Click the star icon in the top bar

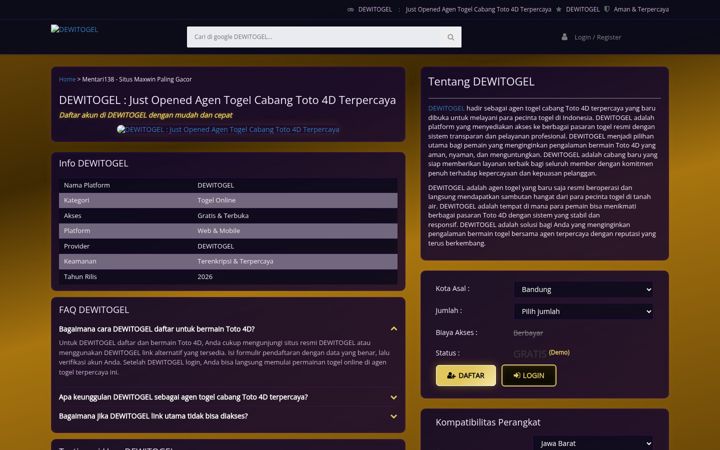pyautogui.click(x=558, y=9)
